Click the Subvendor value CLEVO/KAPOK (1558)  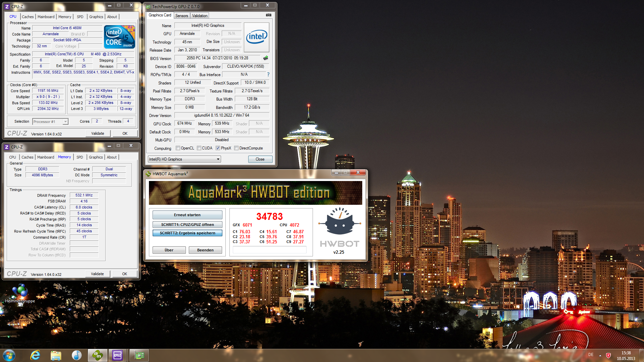(x=246, y=66)
